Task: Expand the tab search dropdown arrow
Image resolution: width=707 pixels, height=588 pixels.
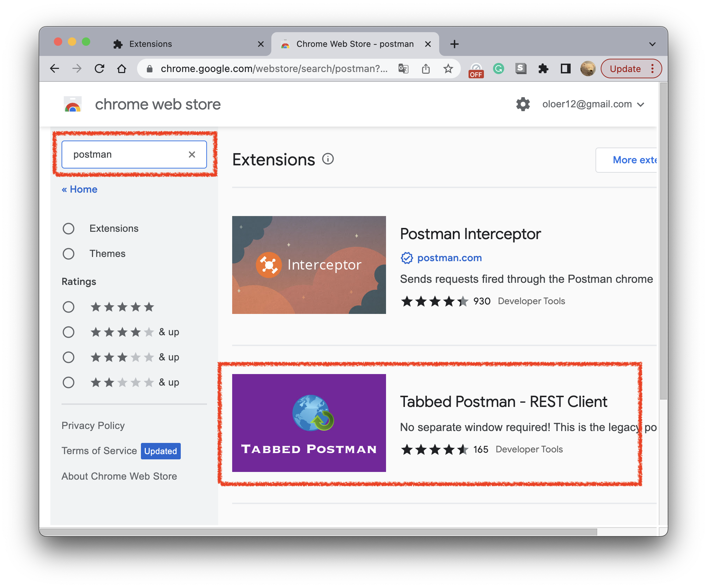Action: pos(652,44)
